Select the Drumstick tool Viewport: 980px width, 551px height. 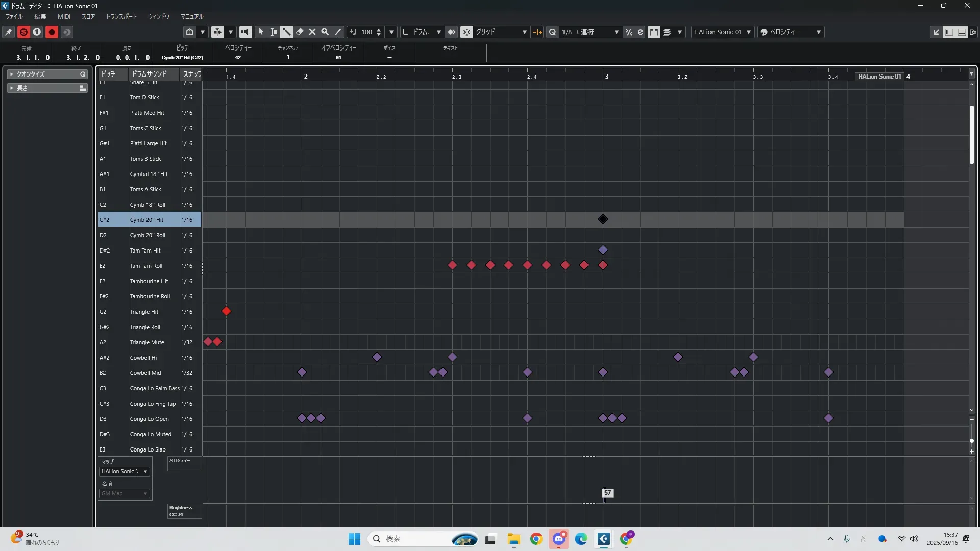click(x=286, y=32)
